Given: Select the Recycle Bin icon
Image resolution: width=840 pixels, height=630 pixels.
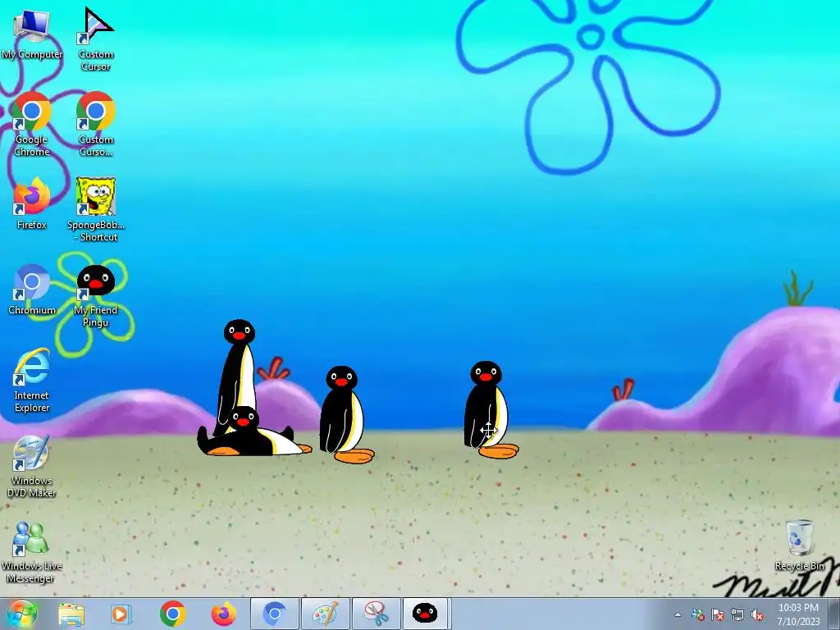Looking at the screenshot, I should click(x=799, y=545).
